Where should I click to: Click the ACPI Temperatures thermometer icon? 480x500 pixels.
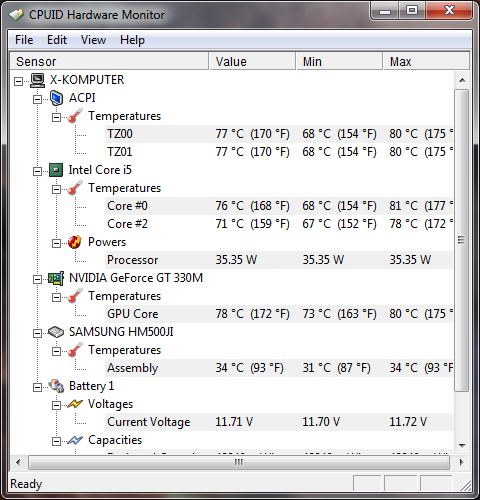click(75, 116)
